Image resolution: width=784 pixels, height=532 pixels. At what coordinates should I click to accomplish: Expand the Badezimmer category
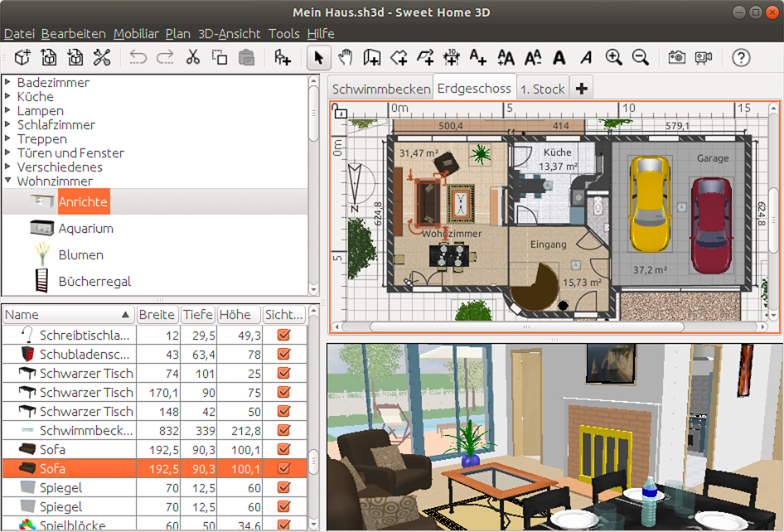click(8, 82)
